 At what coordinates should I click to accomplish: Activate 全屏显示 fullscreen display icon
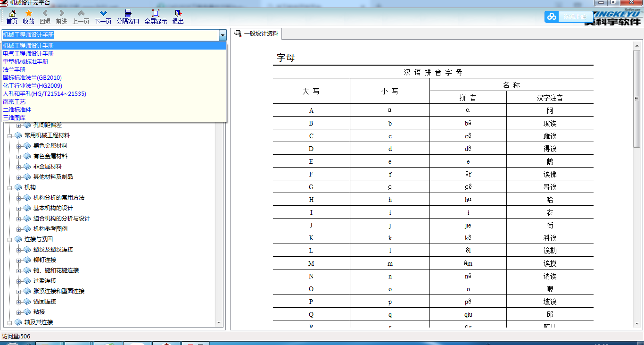tap(156, 14)
